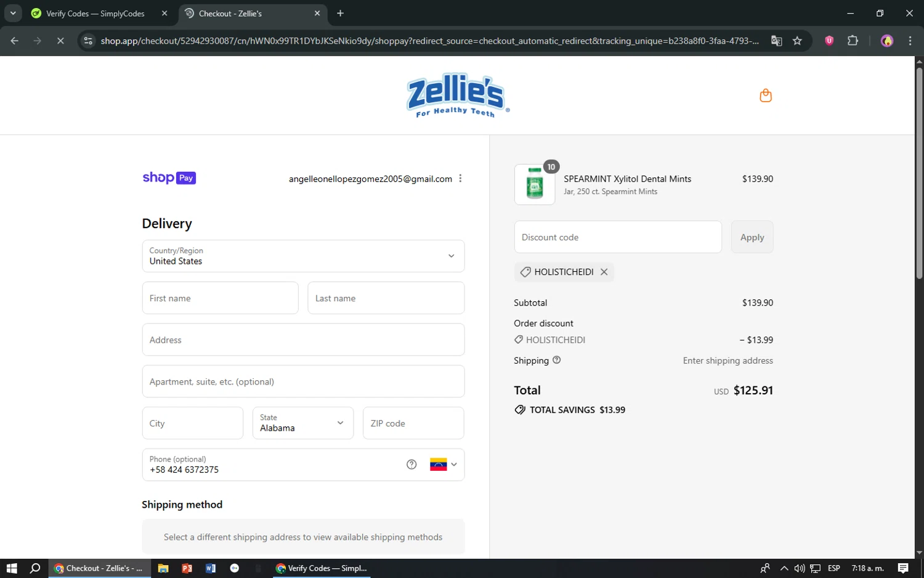Focus the City input

point(192,423)
